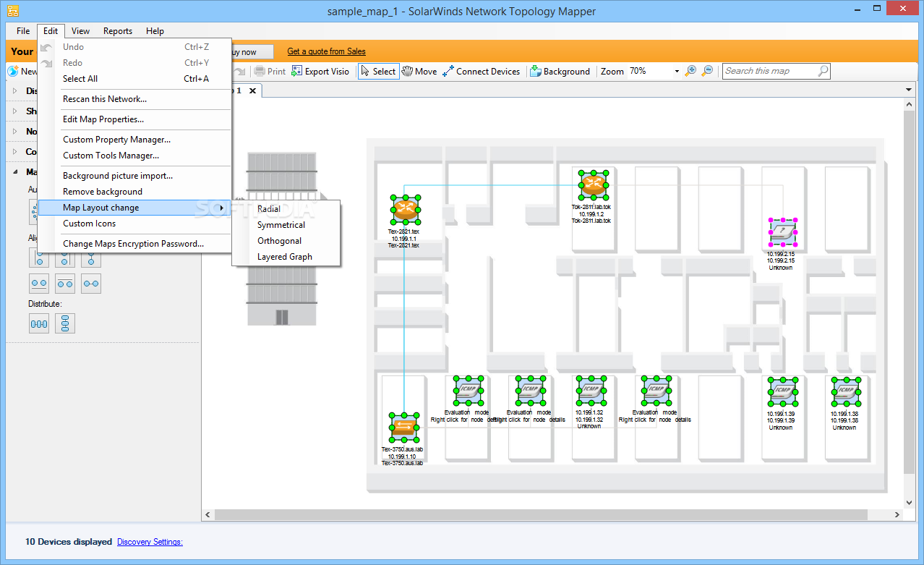The image size is (924, 565).
Task: Open the Discovery Settings link
Action: tap(150, 542)
